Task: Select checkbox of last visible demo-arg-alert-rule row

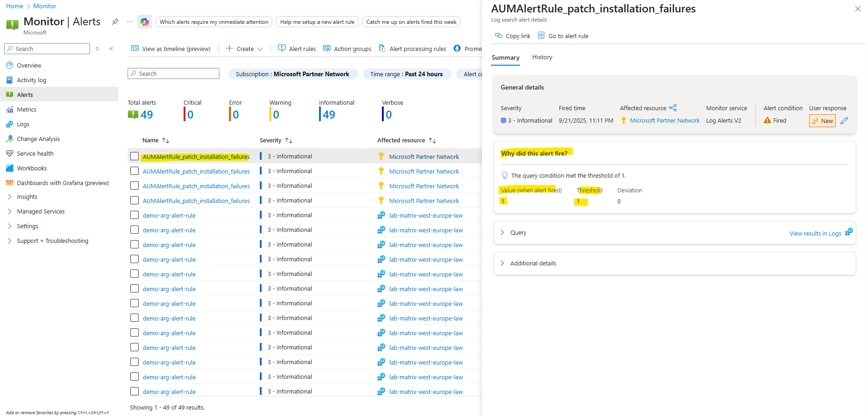Action: click(134, 391)
